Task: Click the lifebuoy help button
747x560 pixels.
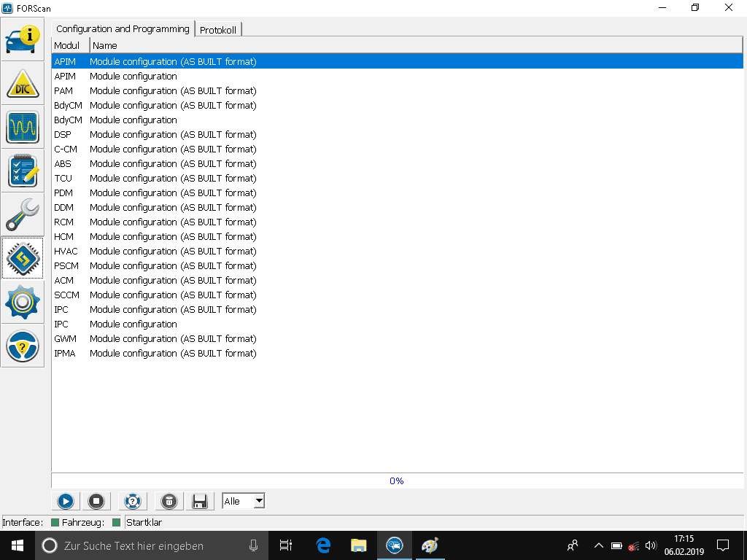Action: click(132, 501)
